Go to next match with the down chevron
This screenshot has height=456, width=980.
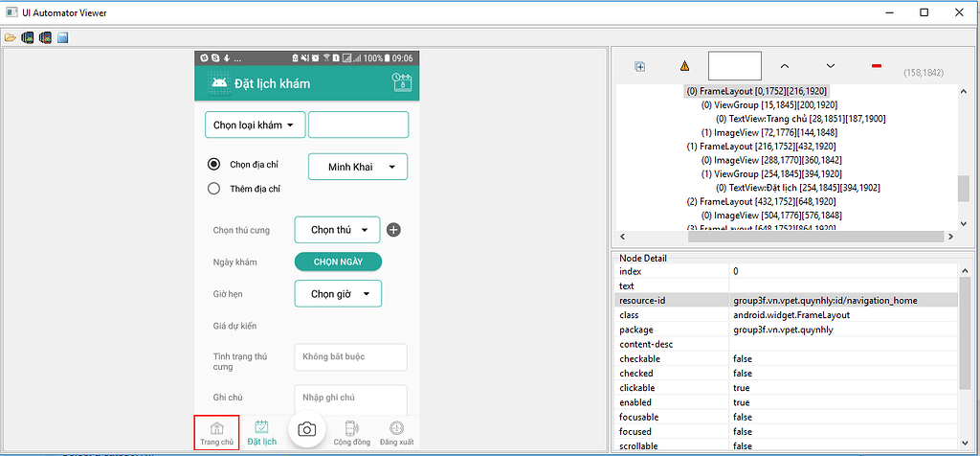[831, 66]
